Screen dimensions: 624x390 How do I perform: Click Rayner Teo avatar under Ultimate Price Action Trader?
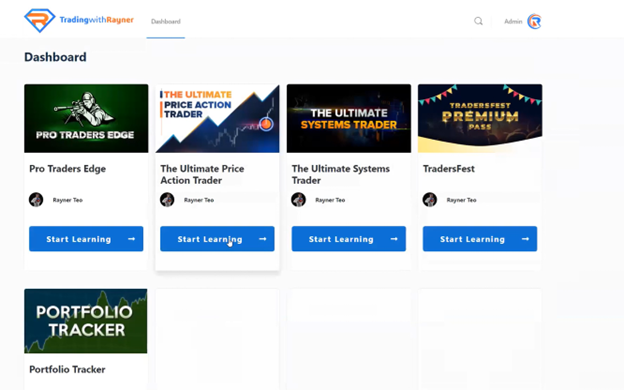[x=167, y=200]
